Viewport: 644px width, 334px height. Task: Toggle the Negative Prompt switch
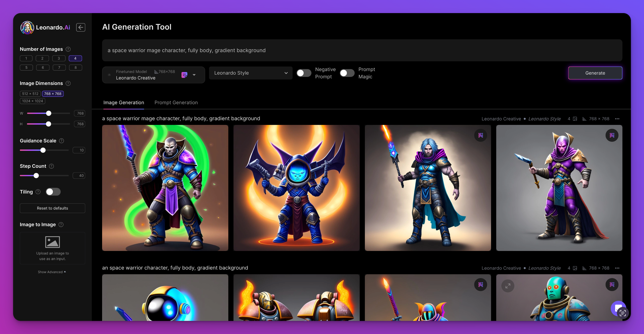click(x=304, y=73)
